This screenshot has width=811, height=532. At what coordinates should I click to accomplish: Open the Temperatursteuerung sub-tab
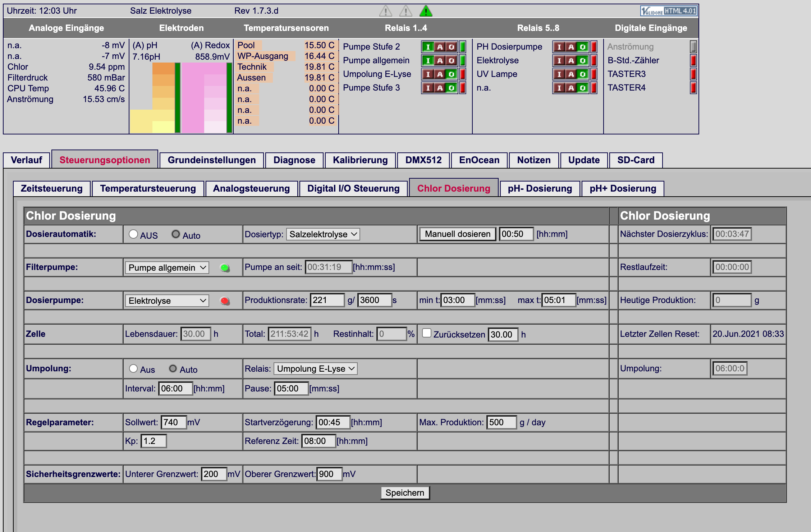(x=148, y=189)
